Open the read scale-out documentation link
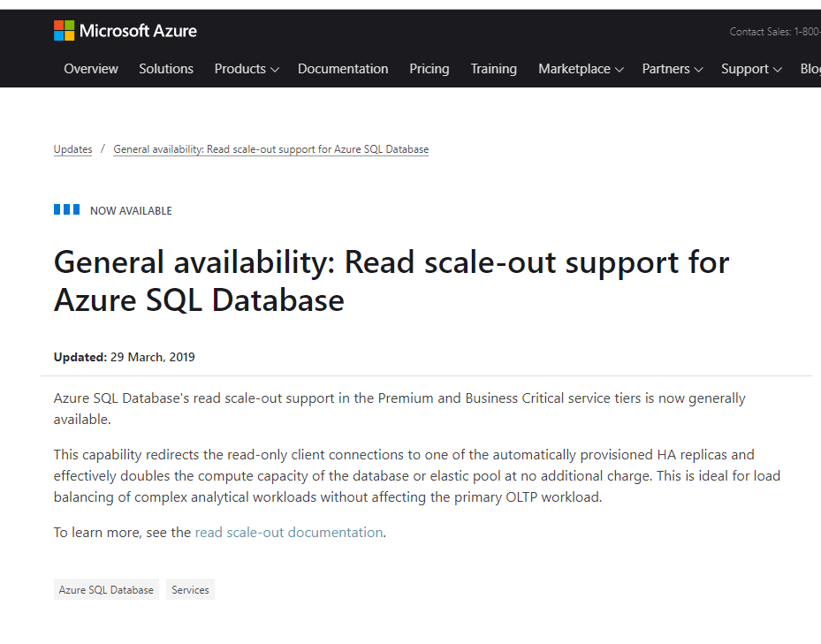 click(x=289, y=532)
